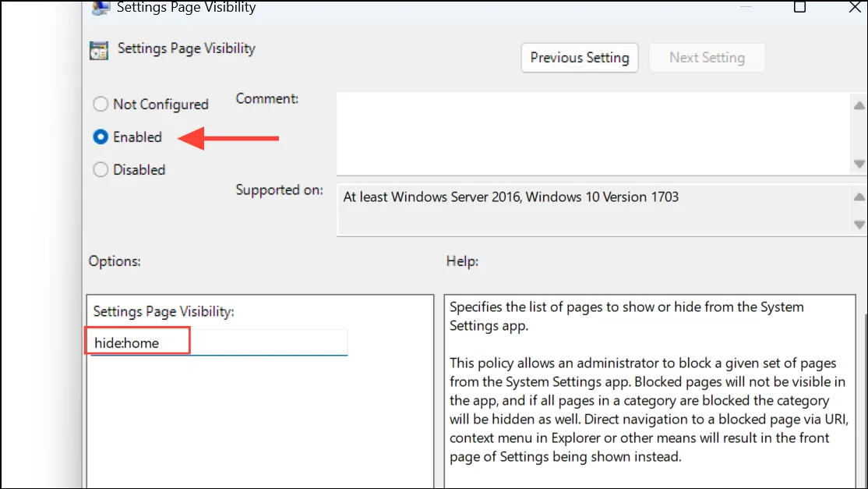Click the 'Comment:' label
868x489 pixels.
coord(266,98)
